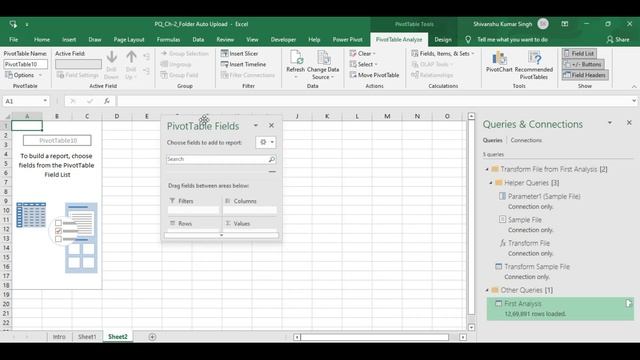
Task: Switch to the Home tab
Action: click(42, 40)
